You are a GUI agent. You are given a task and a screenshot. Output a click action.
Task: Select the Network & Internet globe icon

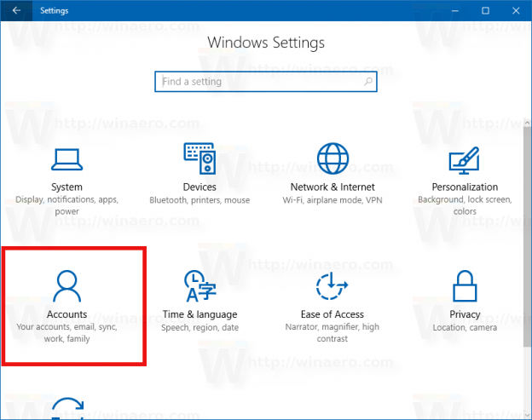(332, 159)
